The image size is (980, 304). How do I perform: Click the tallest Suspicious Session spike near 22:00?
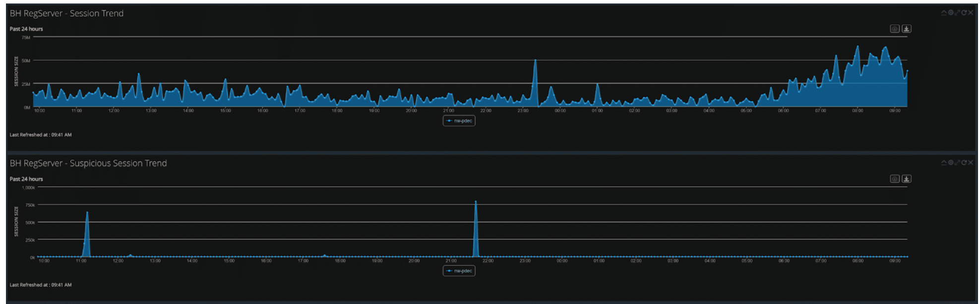(476, 202)
